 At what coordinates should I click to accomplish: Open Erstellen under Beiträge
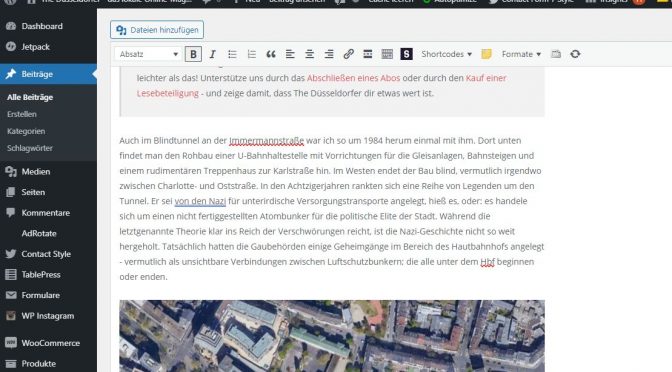(x=21, y=114)
